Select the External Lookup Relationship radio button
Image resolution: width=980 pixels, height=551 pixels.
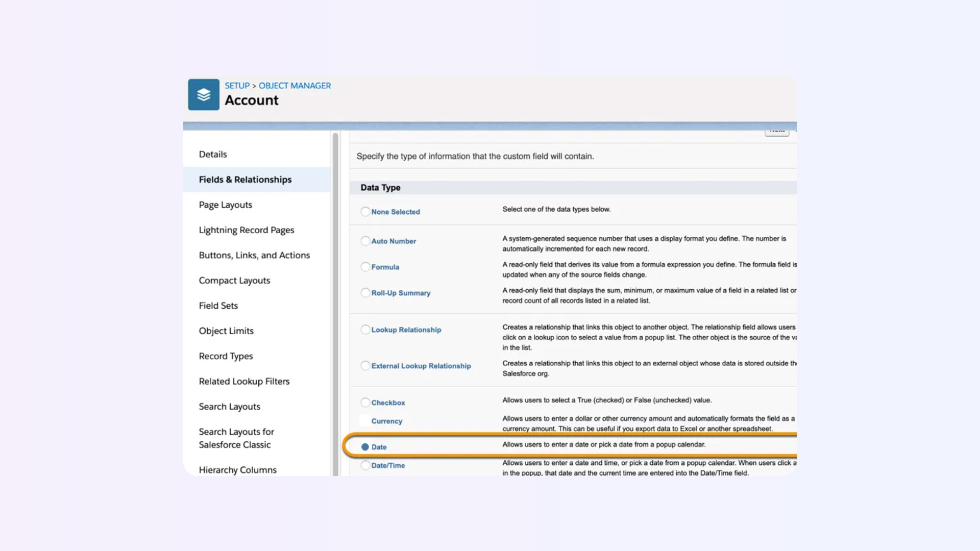(x=365, y=366)
